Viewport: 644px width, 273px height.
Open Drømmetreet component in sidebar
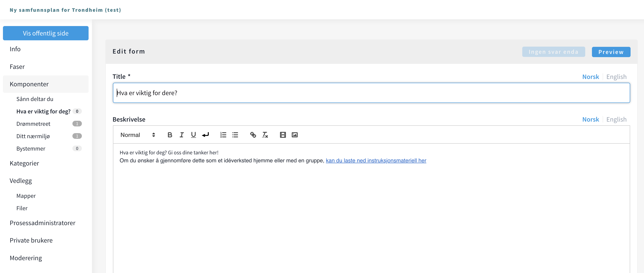pyautogui.click(x=33, y=124)
